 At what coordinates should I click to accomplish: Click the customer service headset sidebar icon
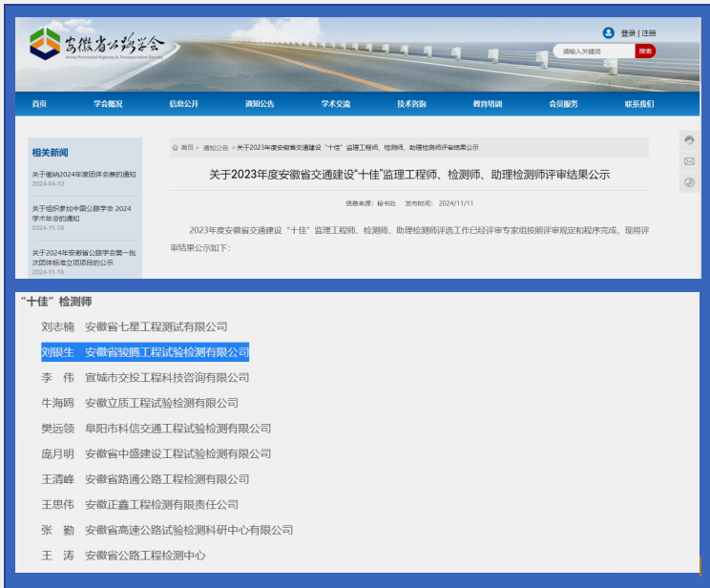tap(689, 140)
